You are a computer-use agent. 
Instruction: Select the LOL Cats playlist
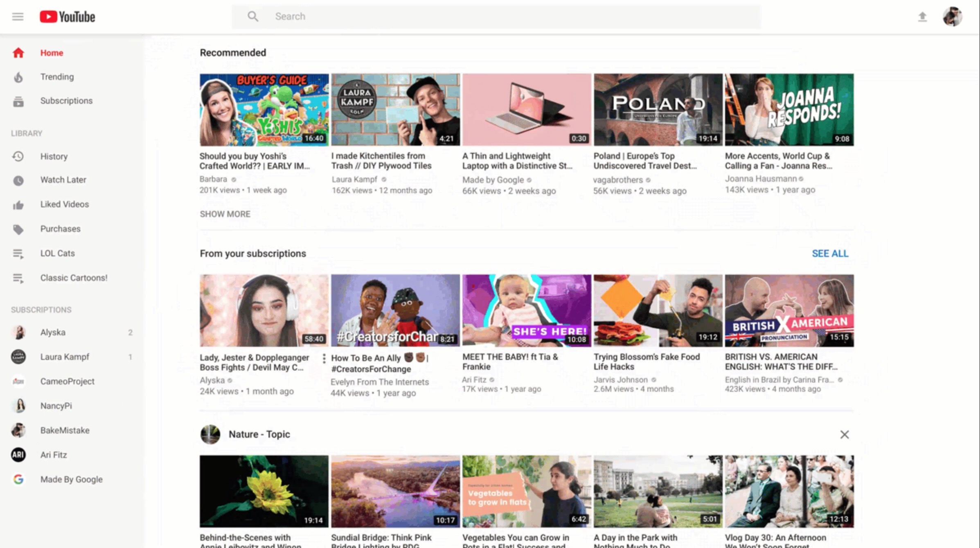click(57, 253)
